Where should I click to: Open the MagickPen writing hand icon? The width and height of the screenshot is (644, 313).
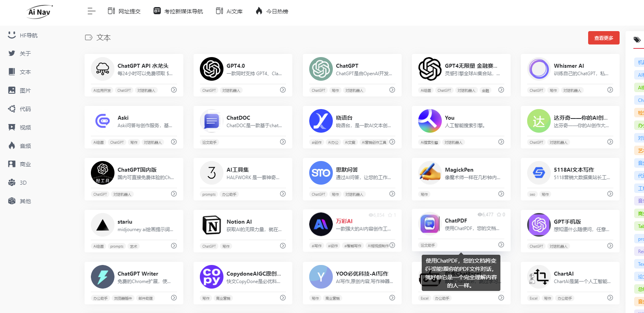click(x=430, y=173)
